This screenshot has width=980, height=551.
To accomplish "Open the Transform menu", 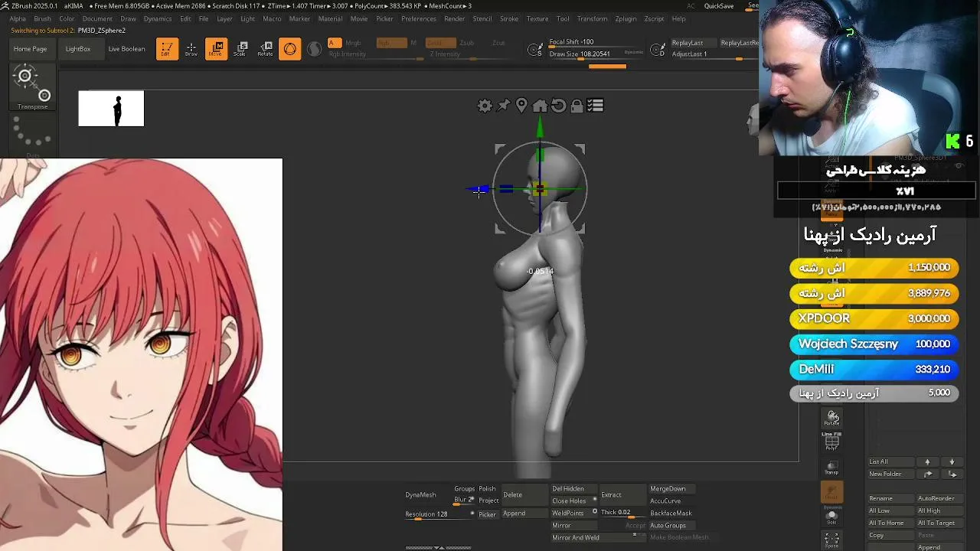I will click(x=592, y=18).
